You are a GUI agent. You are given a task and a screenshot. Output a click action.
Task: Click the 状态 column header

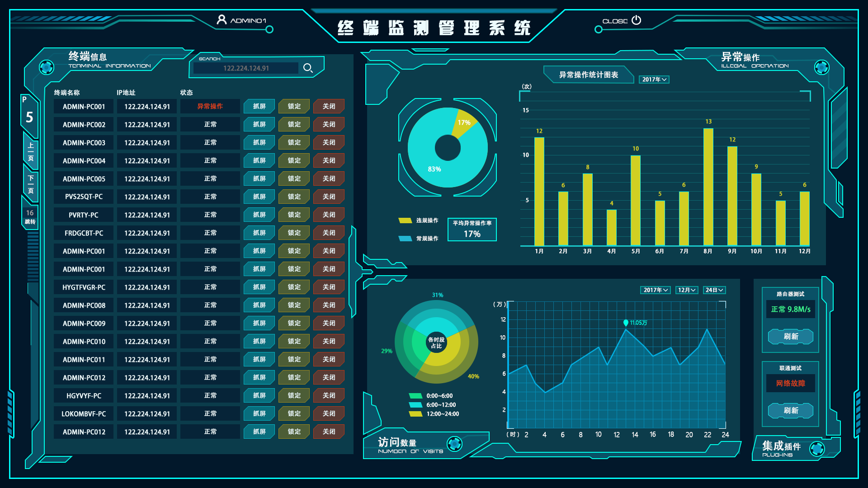pos(186,93)
